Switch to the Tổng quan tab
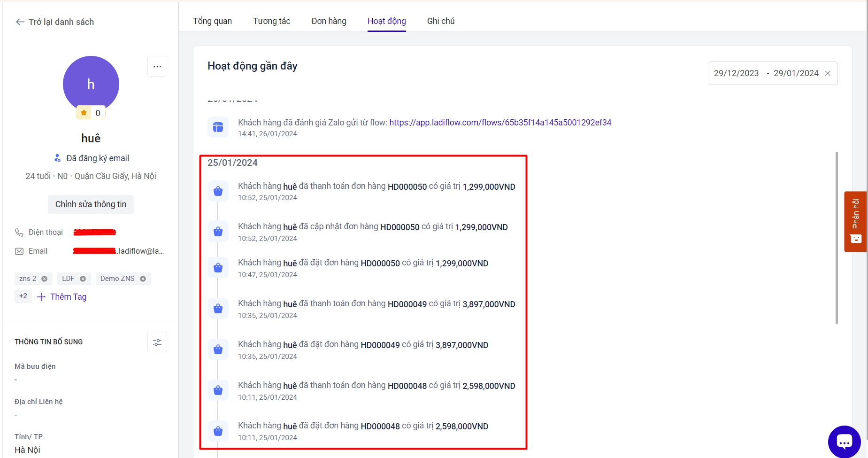The width and height of the screenshot is (868, 458). (x=212, y=21)
